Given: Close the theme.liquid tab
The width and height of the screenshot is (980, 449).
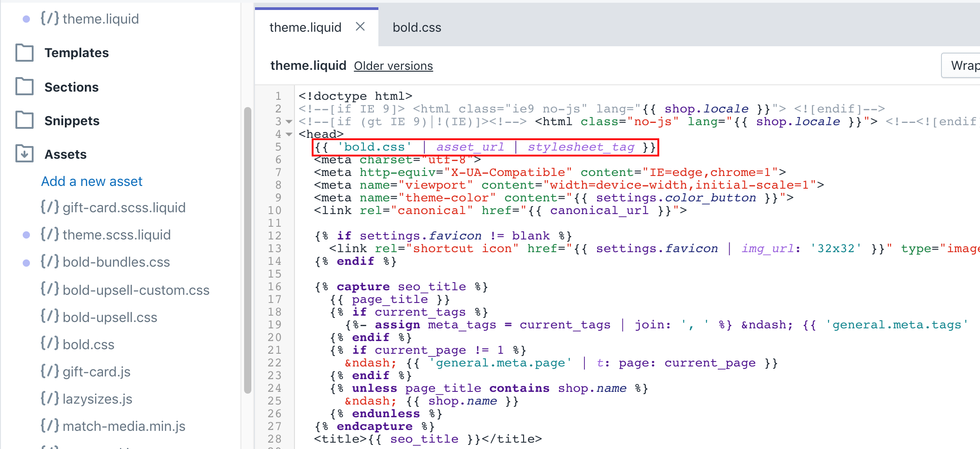Looking at the screenshot, I should [360, 27].
